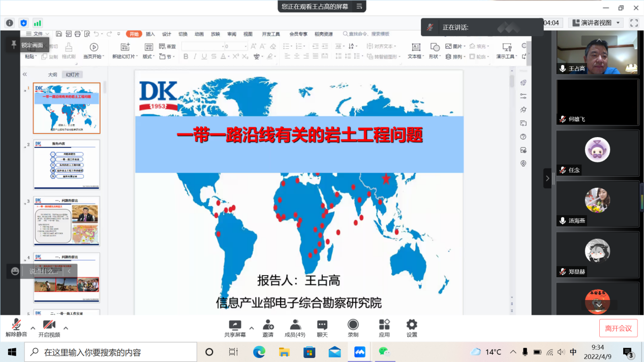Toggle bold formatting on selected text
Image resolution: width=644 pixels, height=362 pixels.
click(x=186, y=57)
